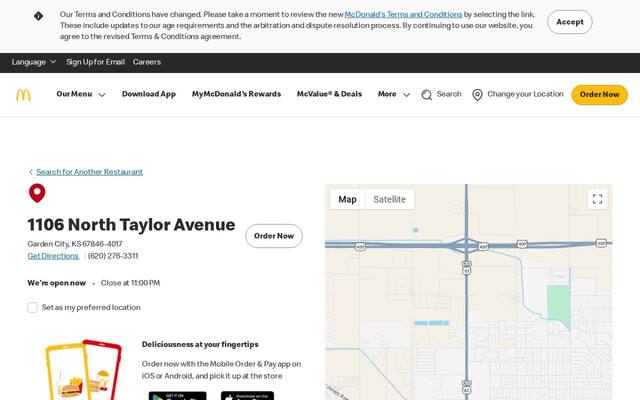Click We're open now status text
The width and height of the screenshot is (640, 400).
[x=57, y=283]
